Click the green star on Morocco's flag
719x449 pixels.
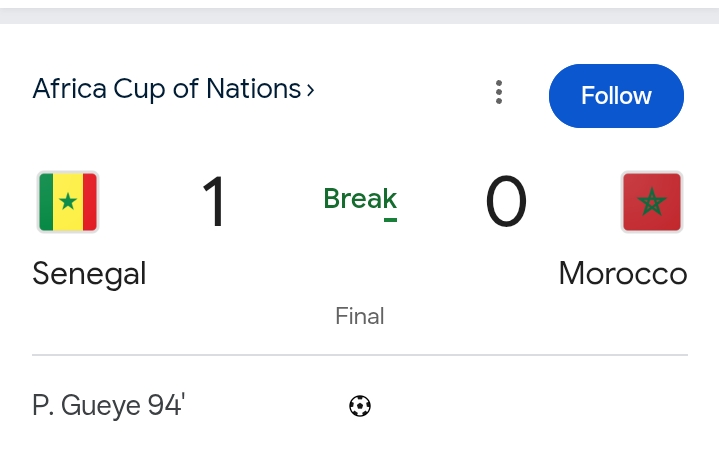coord(652,203)
